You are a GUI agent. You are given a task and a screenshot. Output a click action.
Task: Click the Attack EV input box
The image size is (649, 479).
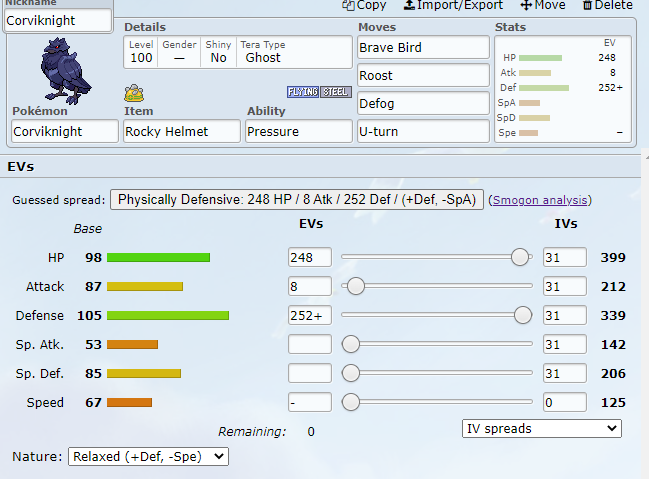310,286
